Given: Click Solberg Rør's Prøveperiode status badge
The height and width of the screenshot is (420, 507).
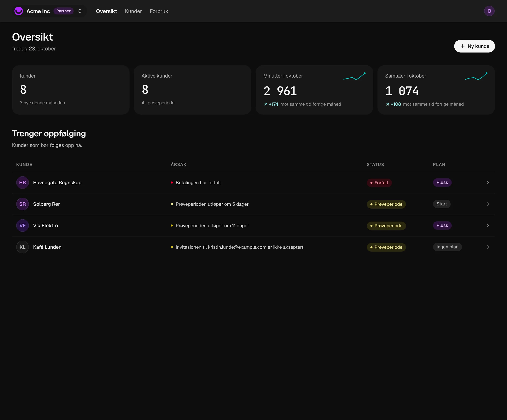Looking at the screenshot, I should 386,204.
